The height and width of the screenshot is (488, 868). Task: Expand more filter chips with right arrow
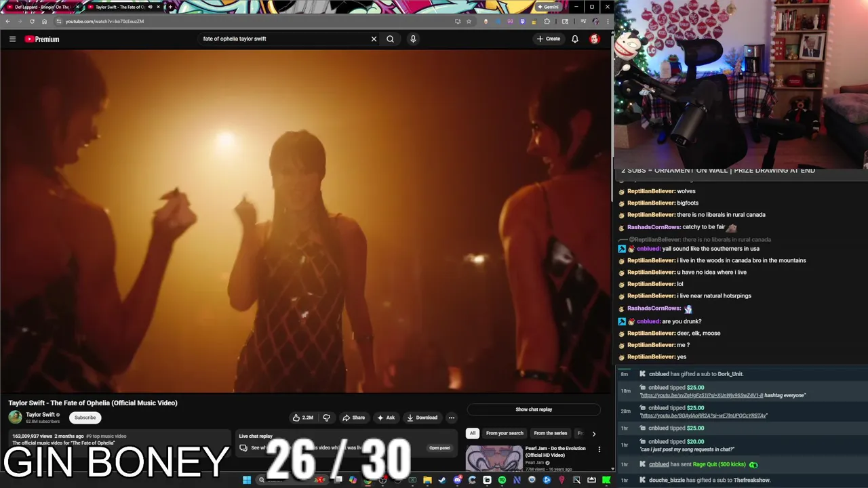[x=593, y=434]
